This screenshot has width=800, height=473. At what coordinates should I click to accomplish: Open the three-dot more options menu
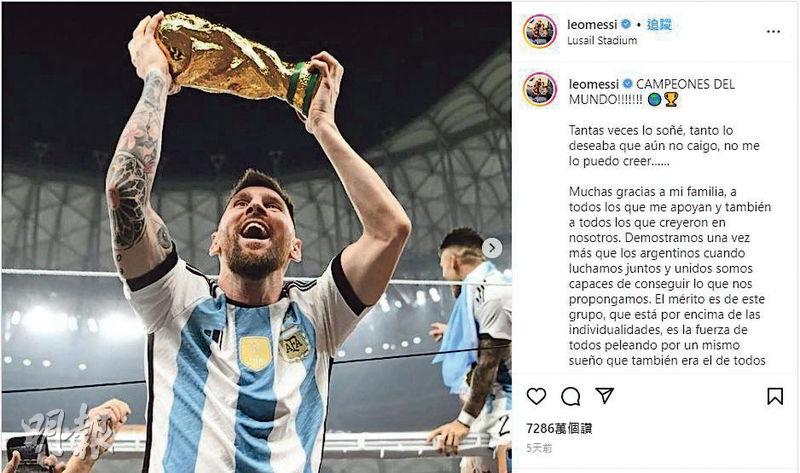tap(774, 31)
